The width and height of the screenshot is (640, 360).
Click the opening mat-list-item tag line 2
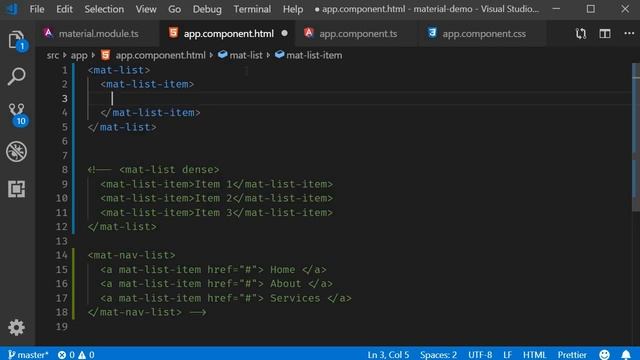tap(147, 84)
